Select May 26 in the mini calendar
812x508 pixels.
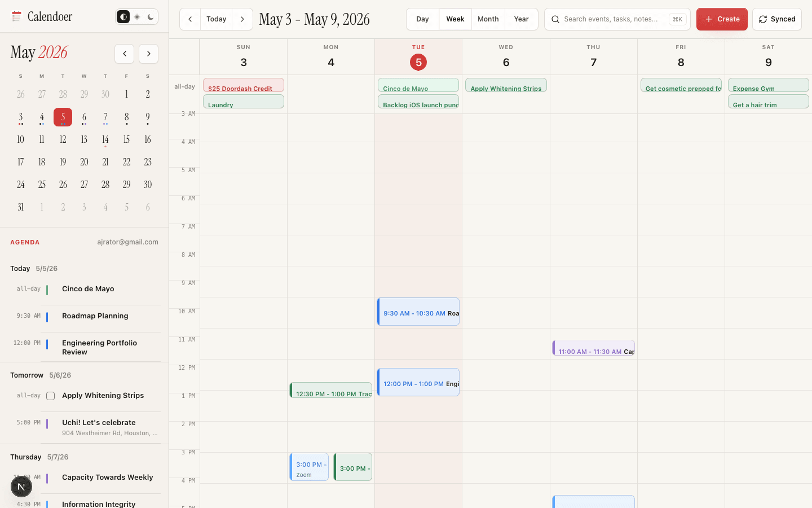point(63,185)
